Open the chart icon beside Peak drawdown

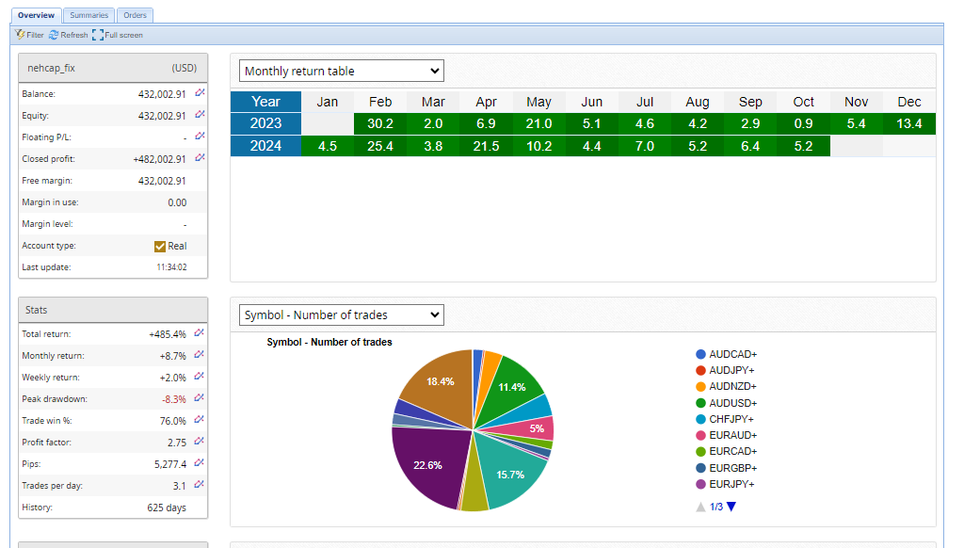200,398
